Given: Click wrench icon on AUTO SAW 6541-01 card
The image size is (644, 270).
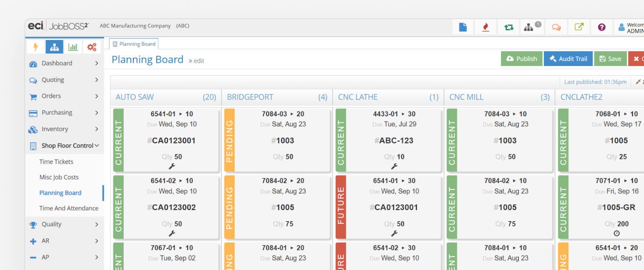Looking at the screenshot, I should 172,166.
